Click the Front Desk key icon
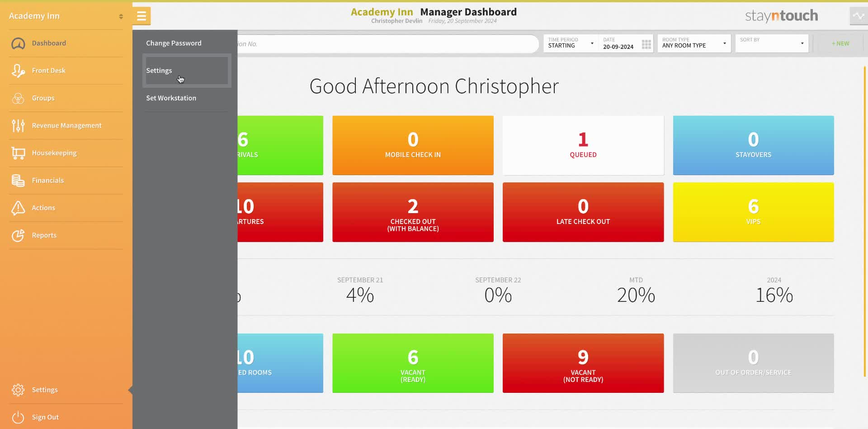This screenshot has height=429, width=868. coord(18,71)
